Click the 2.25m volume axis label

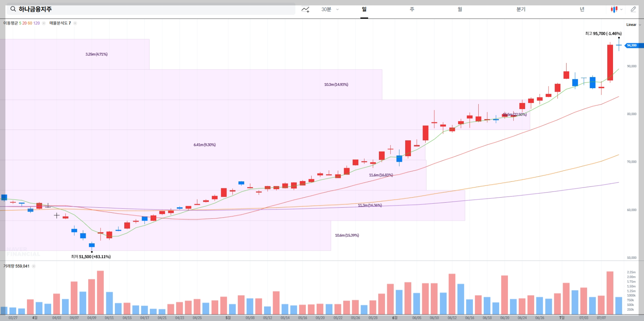click(631, 272)
